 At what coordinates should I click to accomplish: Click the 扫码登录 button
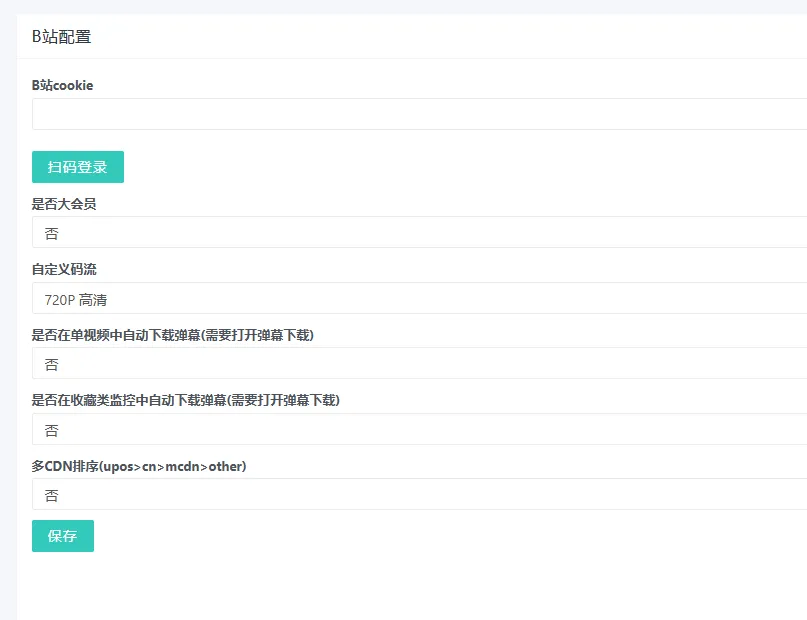point(78,167)
